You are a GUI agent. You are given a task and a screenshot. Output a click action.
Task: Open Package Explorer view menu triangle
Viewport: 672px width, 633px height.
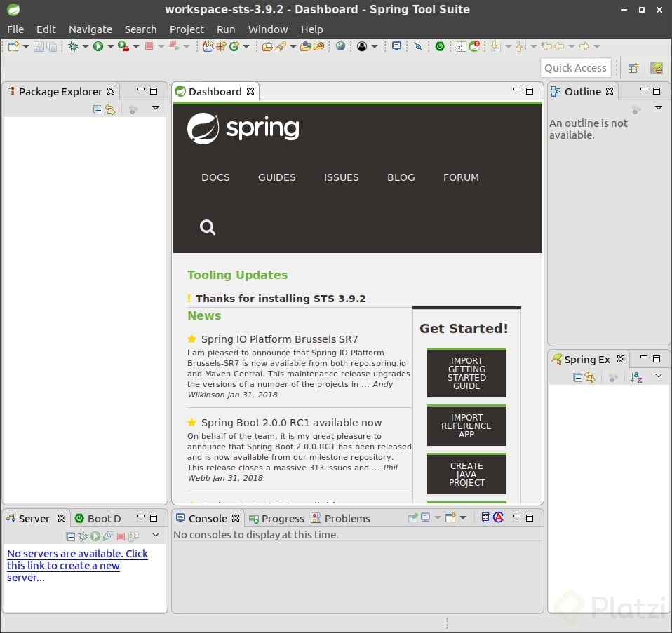coord(156,108)
